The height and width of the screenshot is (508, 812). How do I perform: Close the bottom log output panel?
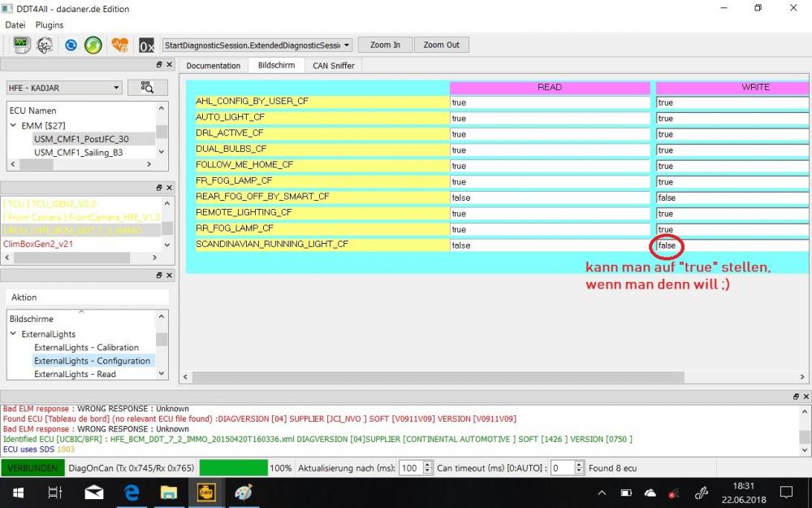[x=806, y=397]
